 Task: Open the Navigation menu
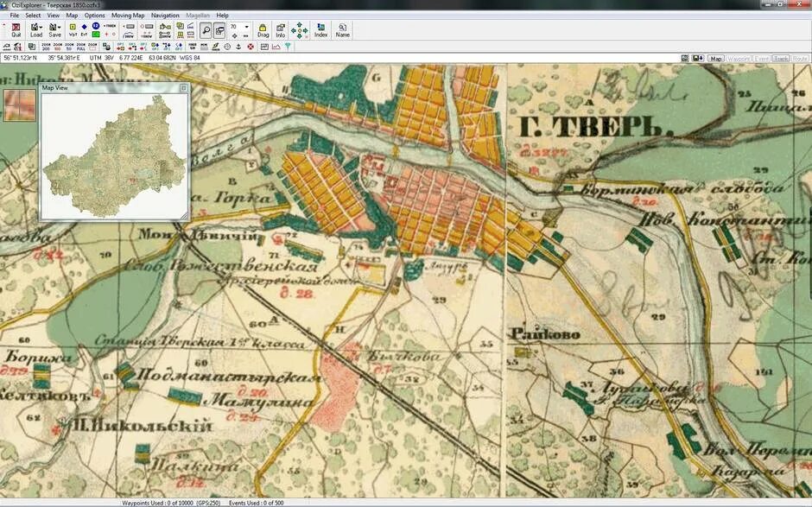pyautogui.click(x=165, y=16)
